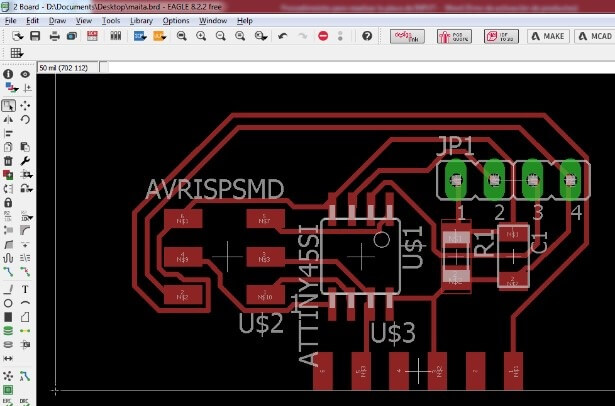This screenshot has height=406, width=615.
Task: Open the Edit menu
Action: [33, 21]
